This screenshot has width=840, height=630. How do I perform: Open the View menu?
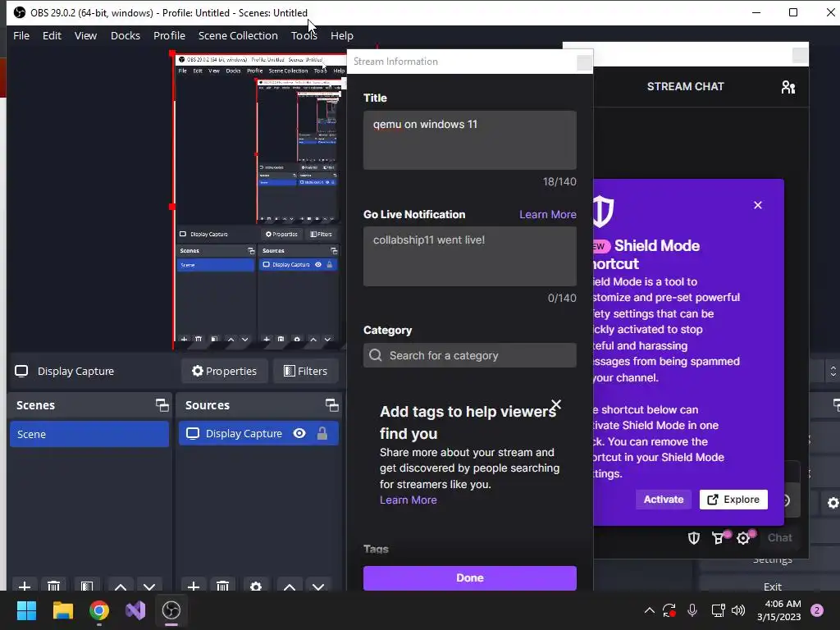pyautogui.click(x=85, y=36)
